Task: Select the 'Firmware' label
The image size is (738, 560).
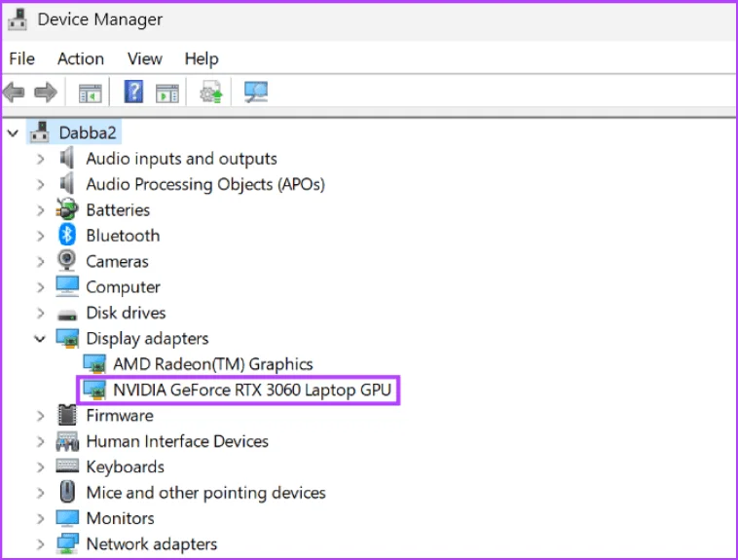Action: [120, 416]
